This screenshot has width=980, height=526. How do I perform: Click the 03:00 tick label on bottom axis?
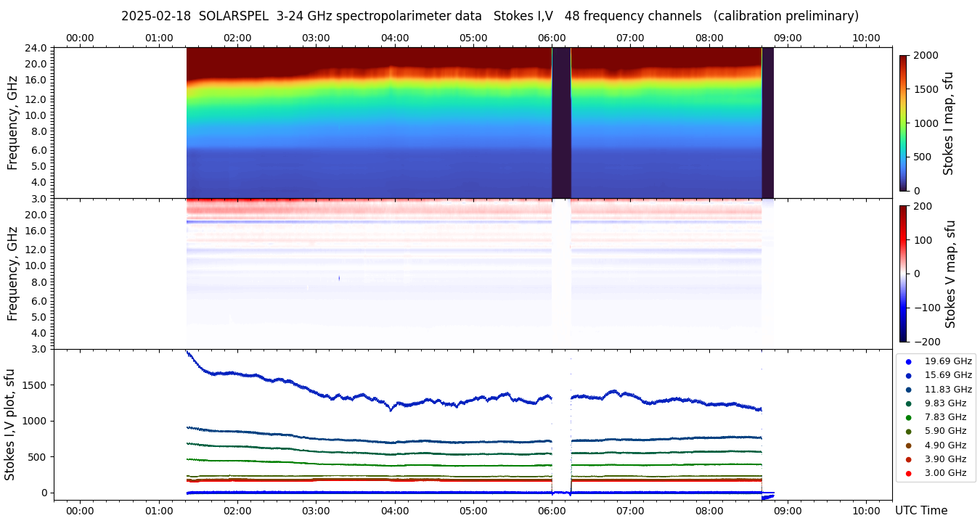[x=316, y=511]
